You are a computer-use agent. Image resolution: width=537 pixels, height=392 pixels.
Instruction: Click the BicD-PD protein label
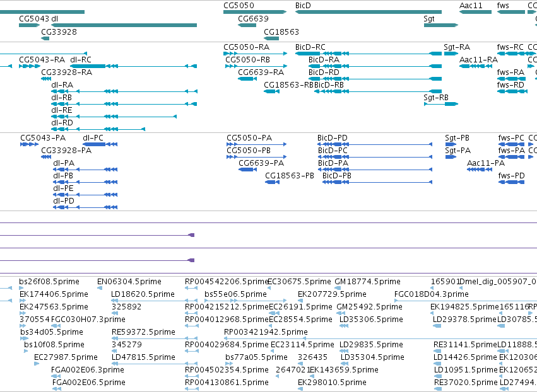[x=332, y=138]
